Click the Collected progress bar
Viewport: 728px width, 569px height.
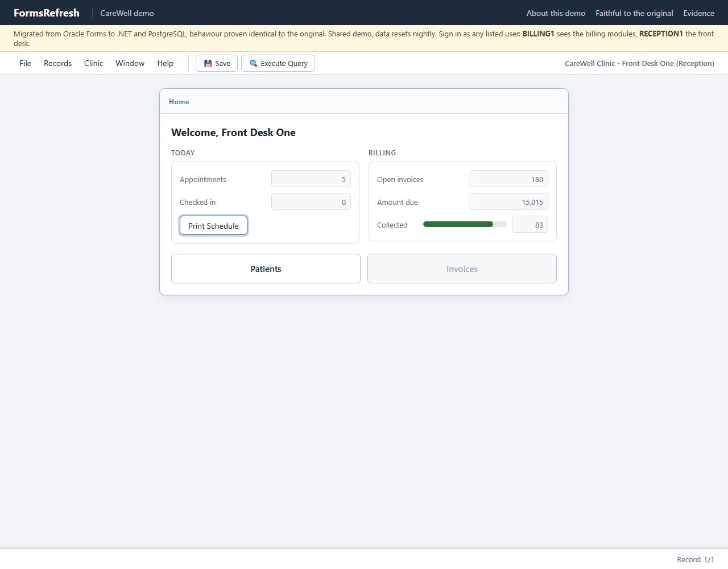pos(465,224)
